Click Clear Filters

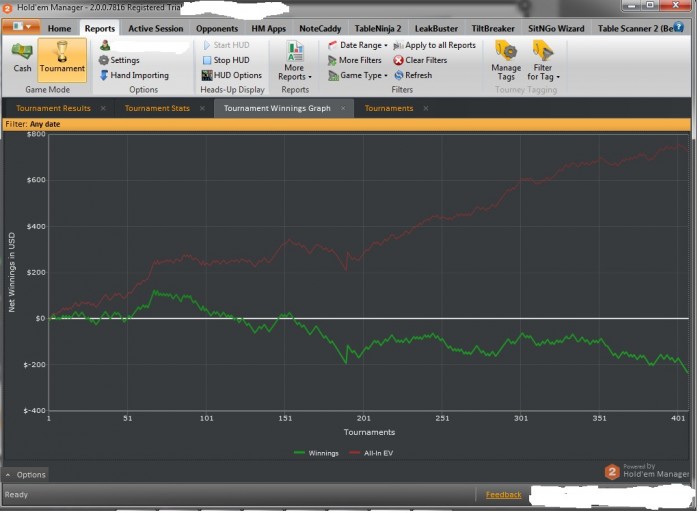point(420,60)
